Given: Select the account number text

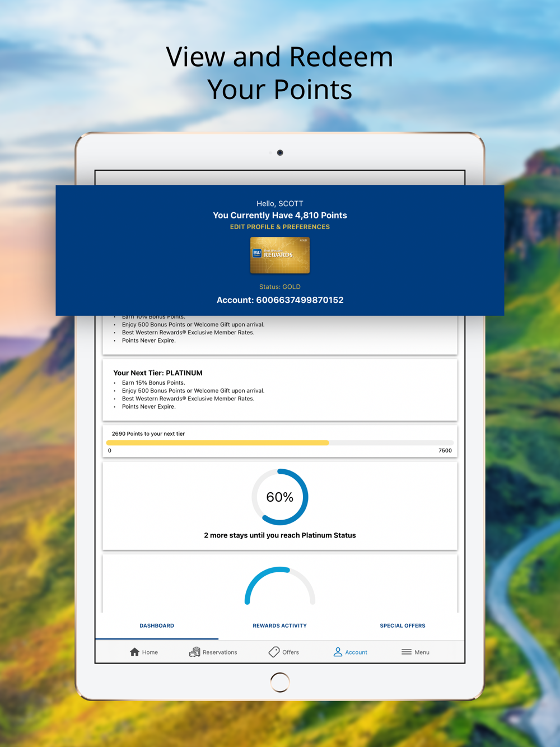Looking at the screenshot, I should tap(280, 300).
